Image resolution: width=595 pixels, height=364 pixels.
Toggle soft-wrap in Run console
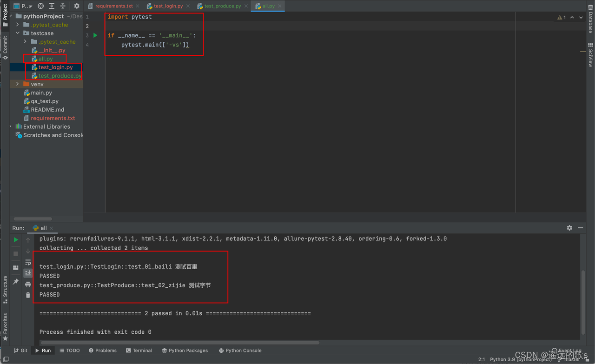(x=28, y=262)
